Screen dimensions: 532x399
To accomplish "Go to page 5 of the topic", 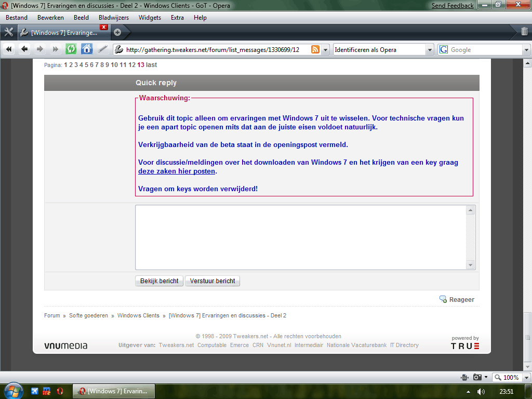I will click(87, 65).
